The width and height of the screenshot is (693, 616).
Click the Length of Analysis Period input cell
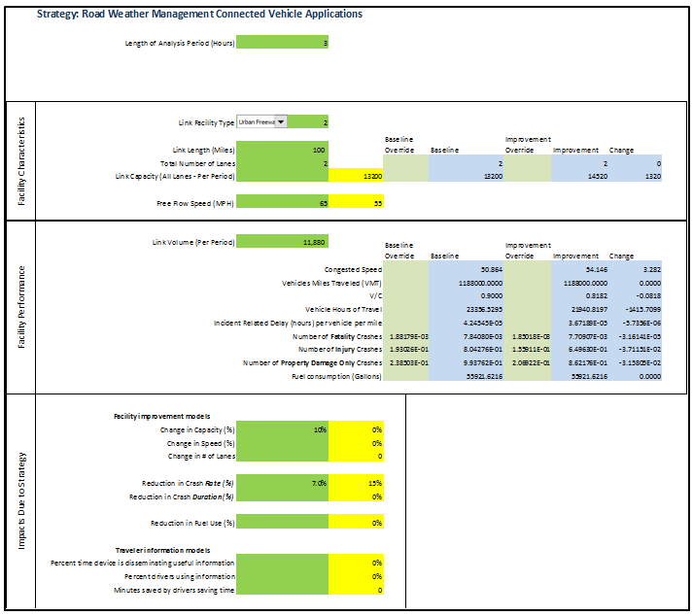(x=282, y=43)
